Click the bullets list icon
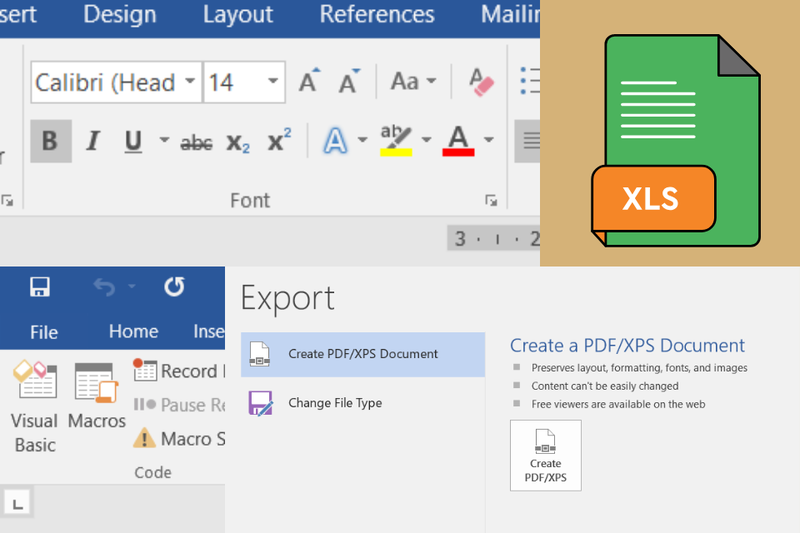800x533 pixels. click(530, 81)
